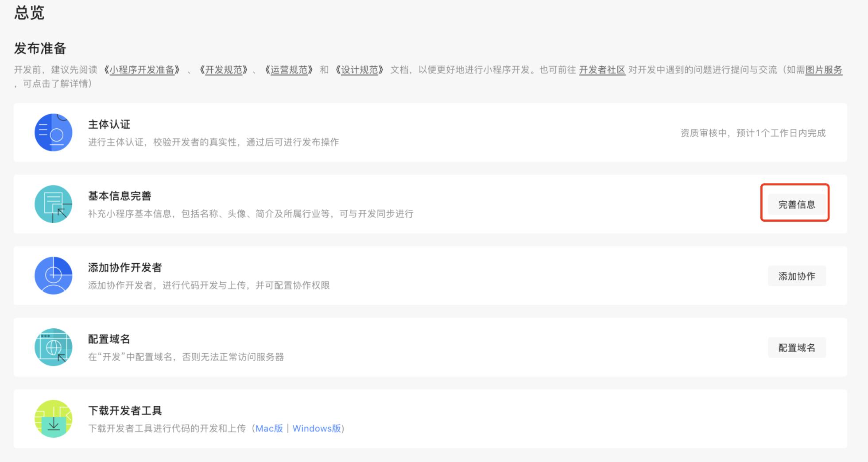This screenshot has height=462, width=868.
Task: Click the 完善信息 button
Action: 797,204
